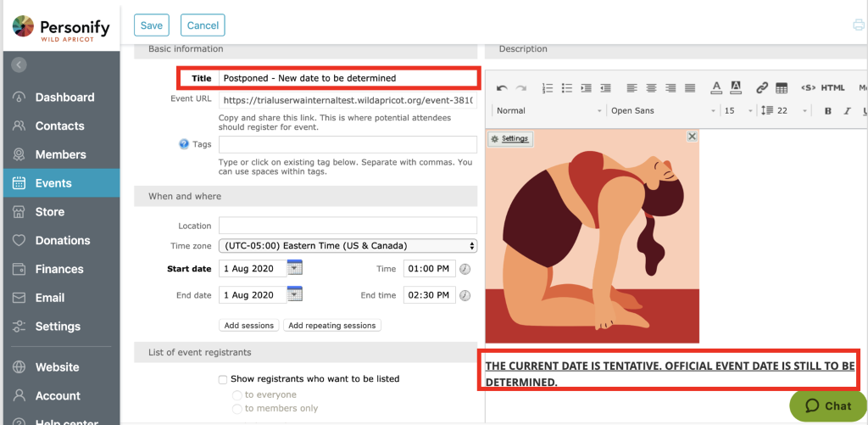Insert a numbered list
Image resolution: width=868 pixels, height=425 pixels.
pyautogui.click(x=548, y=87)
